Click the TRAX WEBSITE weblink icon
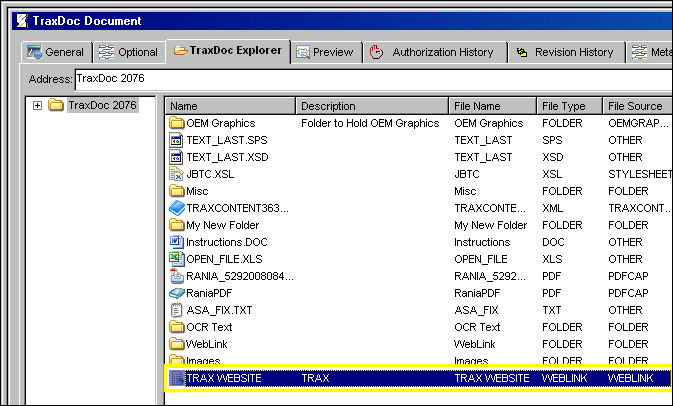 pos(176,378)
